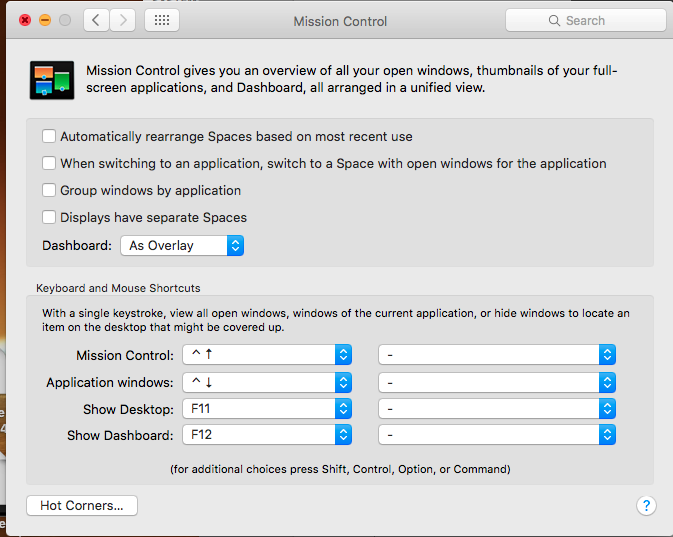Viewport: 673px width, 537px height.
Task: Open Show Dashboard mouse shortcut dropdown
Action: 496,435
